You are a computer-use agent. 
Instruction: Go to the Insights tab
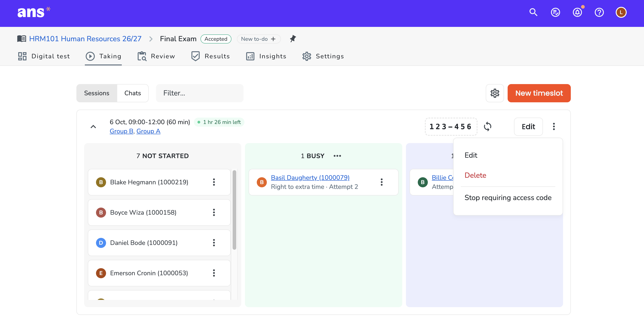coord(266,56)
